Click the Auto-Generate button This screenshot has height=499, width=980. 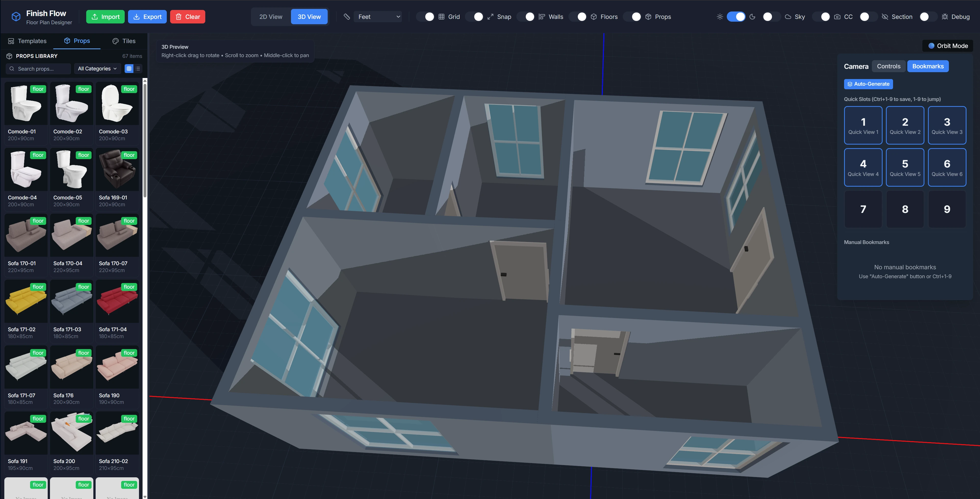tap(868, 84)
